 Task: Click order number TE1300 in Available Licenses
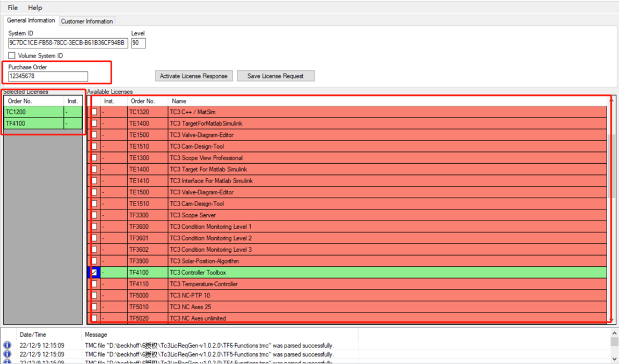pos(140,158)
